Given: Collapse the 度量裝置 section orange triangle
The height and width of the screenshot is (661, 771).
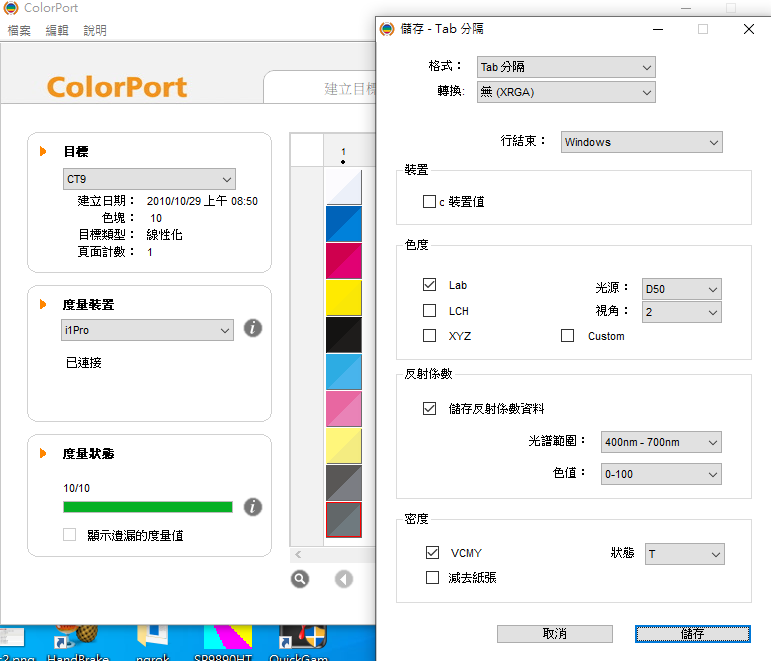Looking at the screenshot, I should click(x=43, y=304).
